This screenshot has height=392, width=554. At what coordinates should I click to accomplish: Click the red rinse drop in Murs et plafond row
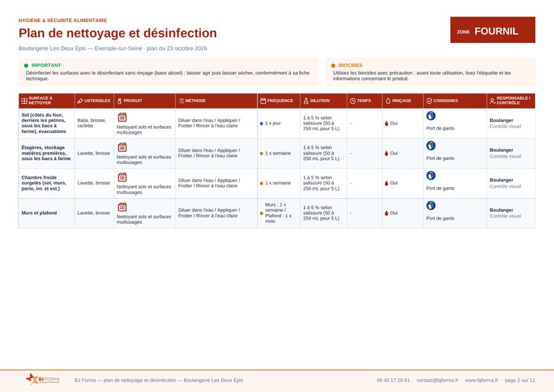(x=386, y=213)
